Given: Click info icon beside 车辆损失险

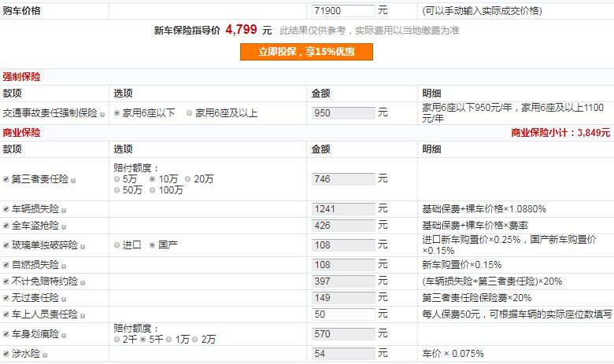Looking at the screenshot, I should (64, 211).
